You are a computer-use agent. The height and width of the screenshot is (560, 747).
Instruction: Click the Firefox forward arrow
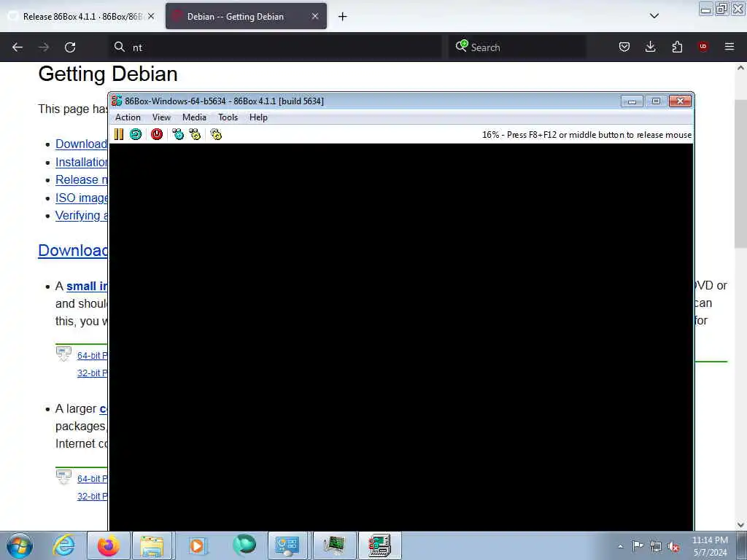click(44, 47)
